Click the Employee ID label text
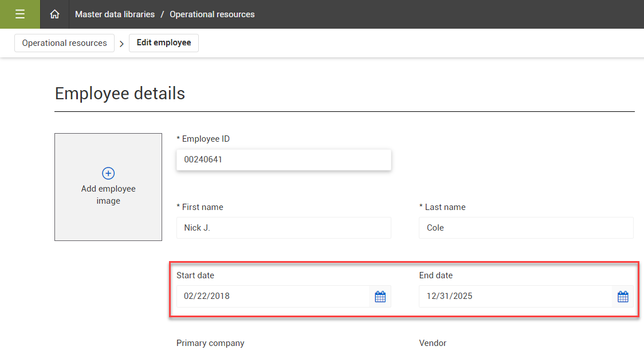The width and height of the screenshot is (644, 350). [x=206, y=139]
